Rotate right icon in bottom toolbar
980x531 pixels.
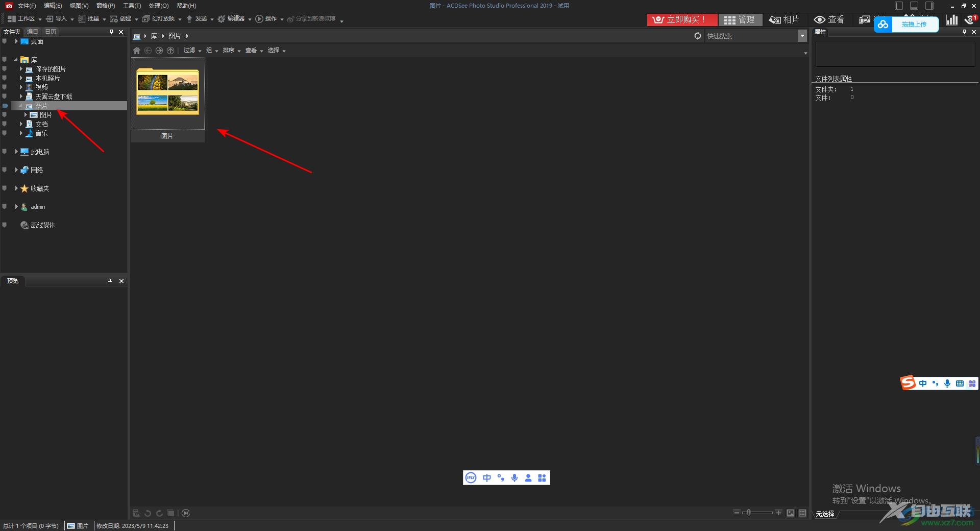pos(159,513)
